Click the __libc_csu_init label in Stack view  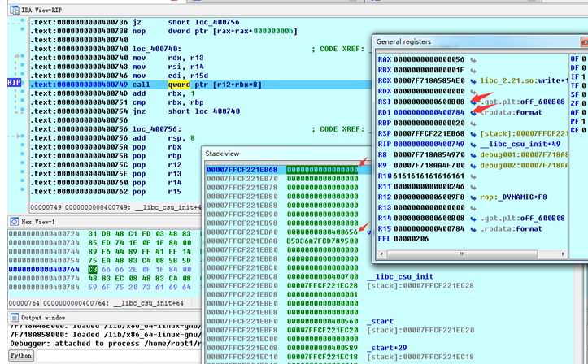click(400, 276)
